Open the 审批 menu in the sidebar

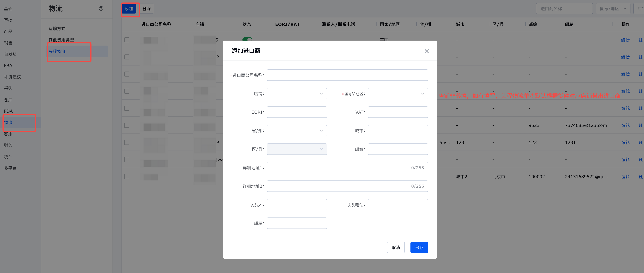8,20
